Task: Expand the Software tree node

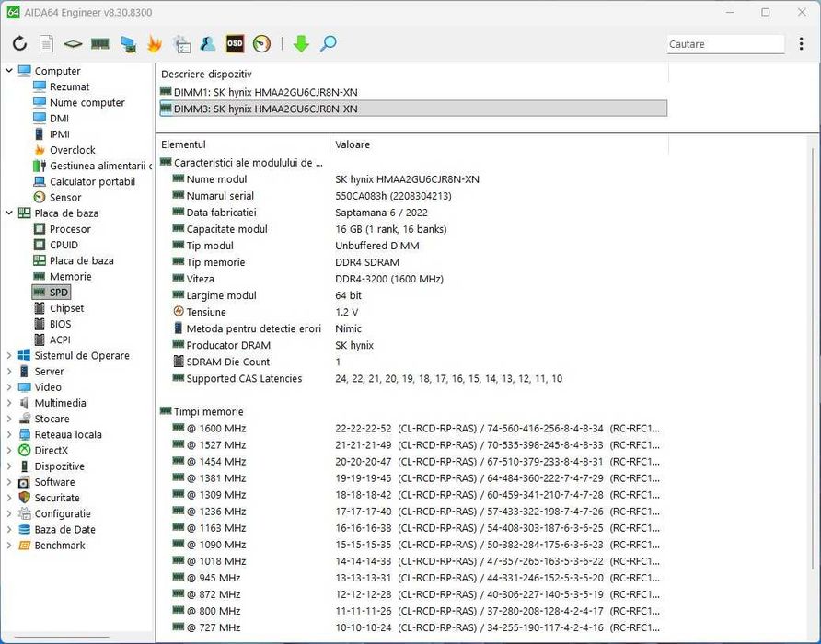Action: point(9,482)
